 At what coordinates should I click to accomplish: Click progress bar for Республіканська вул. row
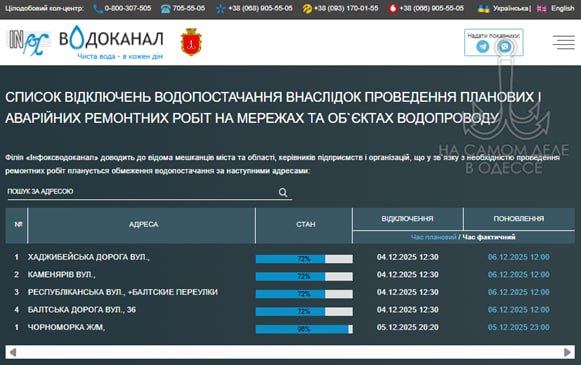304,294
